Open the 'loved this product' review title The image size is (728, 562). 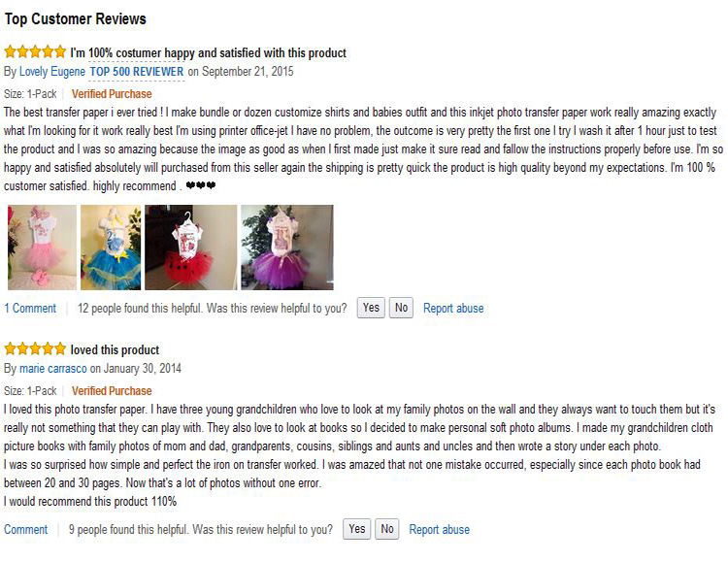pos(115,349)
